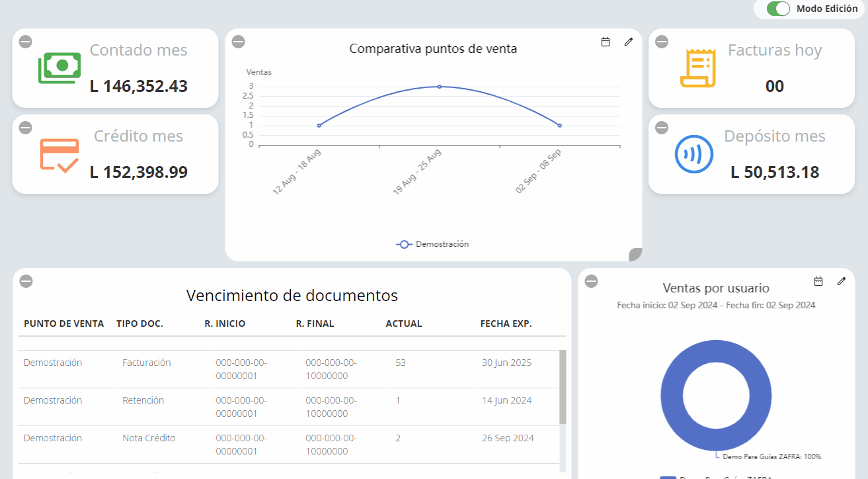Select the Nota Crédito document type cell
Image resolution: width=868 pixels, height=479 pixels.
[149, 438]
